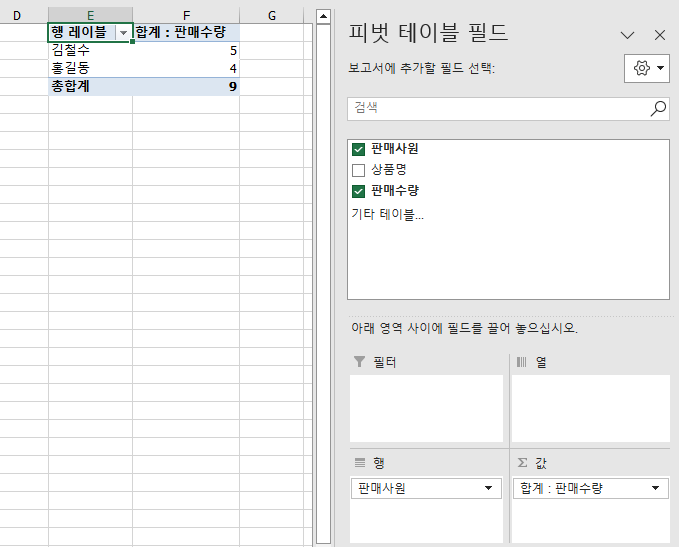The height and width of the screenshot is (547, 679).
Task: Select the cell containing 홍길동
Action: 91,68
